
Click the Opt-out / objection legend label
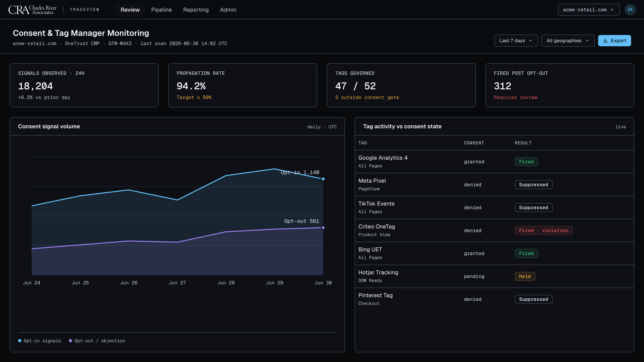(x=99, y=341)
